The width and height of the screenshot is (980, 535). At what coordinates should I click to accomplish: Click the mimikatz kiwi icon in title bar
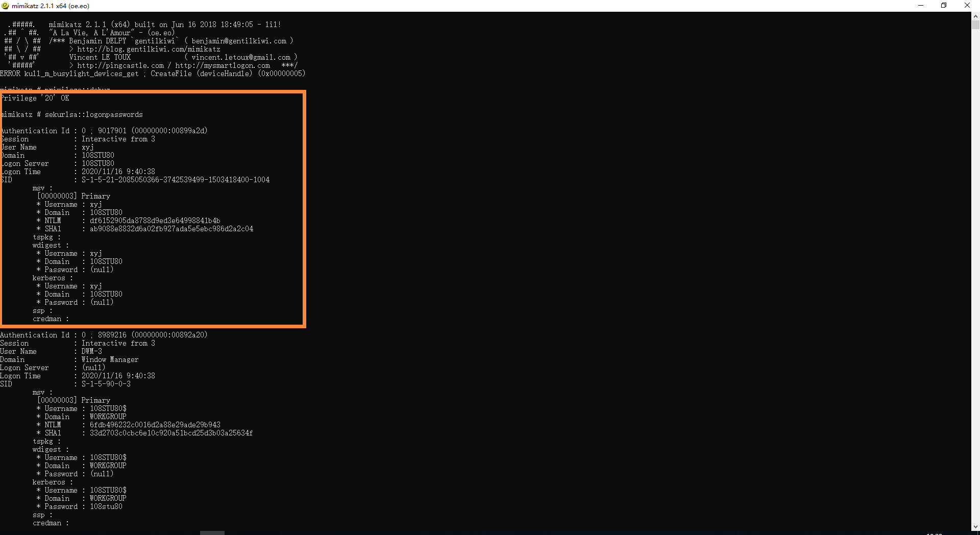click(6, 6)
